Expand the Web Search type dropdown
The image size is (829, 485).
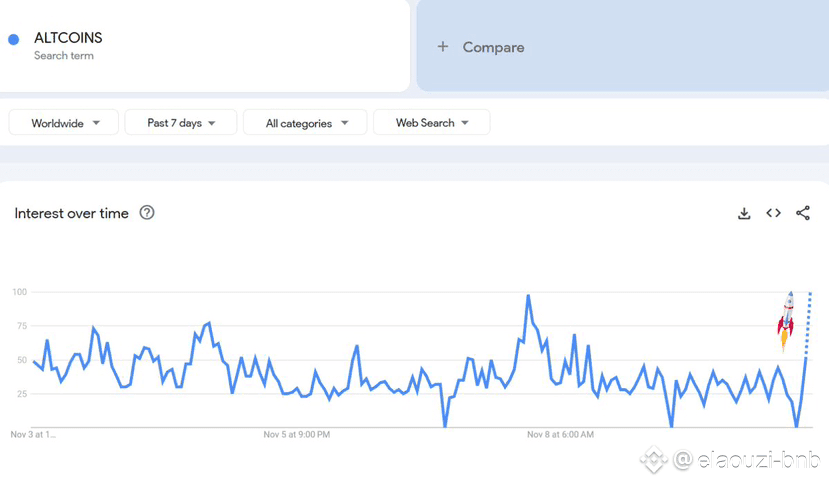(x=432, y=123)
